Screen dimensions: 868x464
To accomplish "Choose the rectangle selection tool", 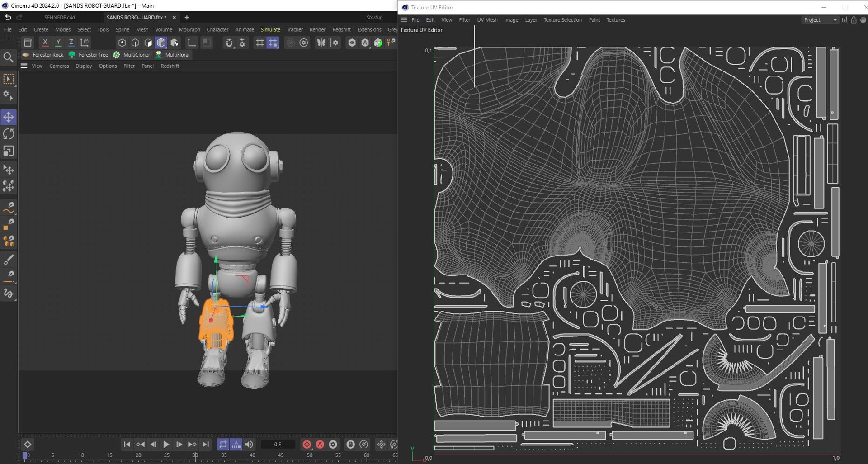I will (9, 79).
